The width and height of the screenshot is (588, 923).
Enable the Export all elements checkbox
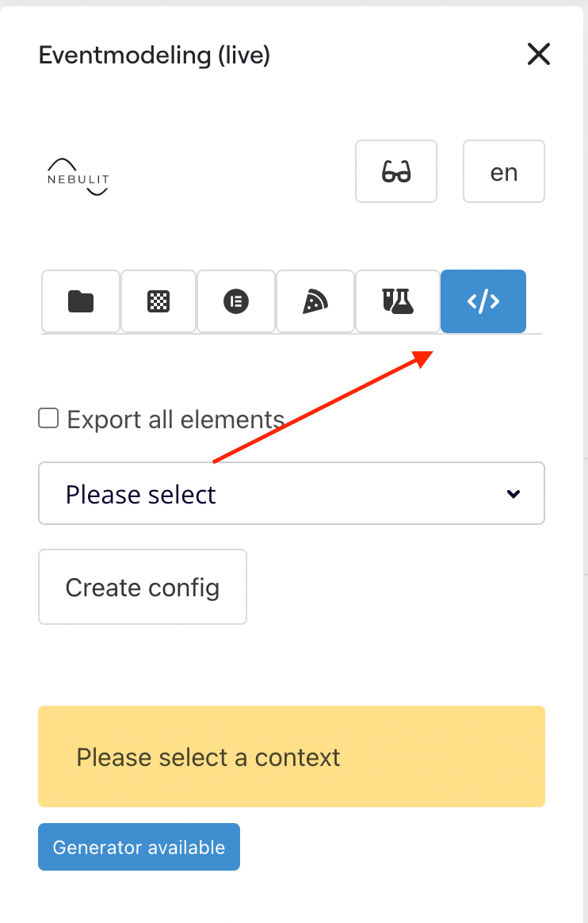point(48,417)
